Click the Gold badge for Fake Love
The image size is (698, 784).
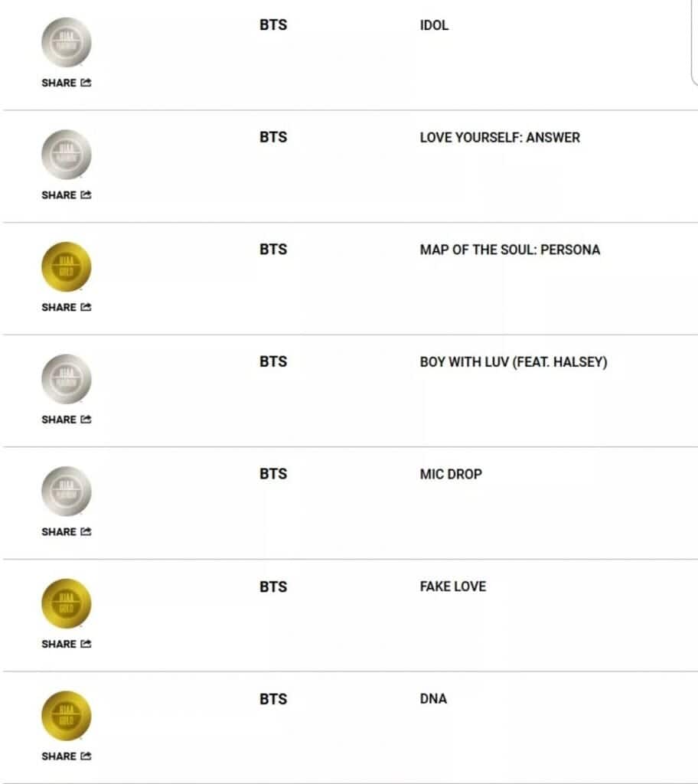click(66, 604)
